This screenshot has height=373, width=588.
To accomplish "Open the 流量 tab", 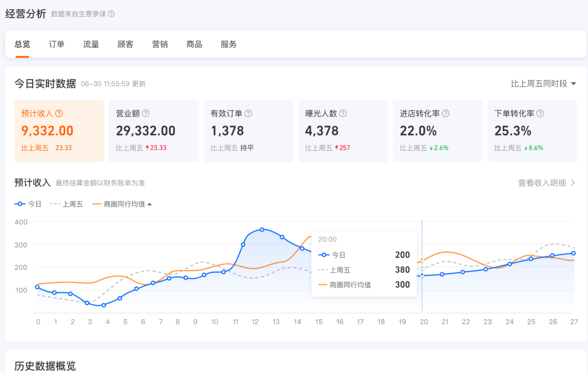I will pyautogui.click(x=91, y=44).
